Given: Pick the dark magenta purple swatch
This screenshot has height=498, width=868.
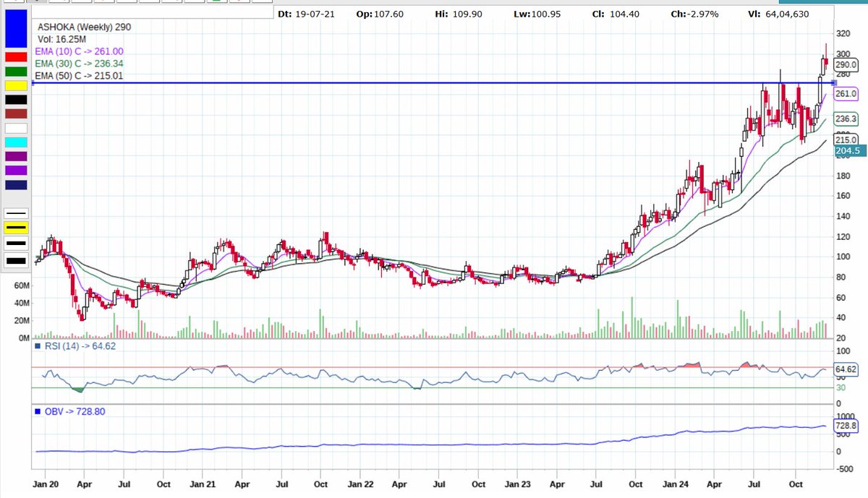Looking at the screenshot, I should point(16,156).
